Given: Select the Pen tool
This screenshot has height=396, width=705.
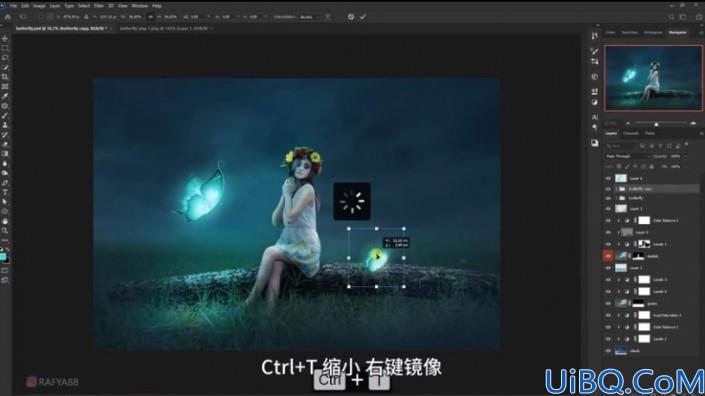Looking at the screenshot, I should click(x=5, y=182).
